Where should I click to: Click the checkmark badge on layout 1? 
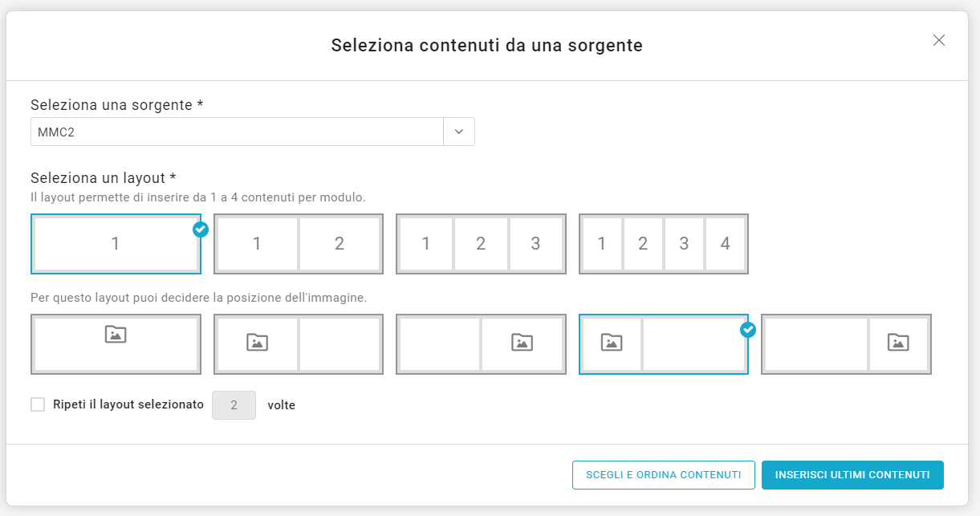[201, 230]
